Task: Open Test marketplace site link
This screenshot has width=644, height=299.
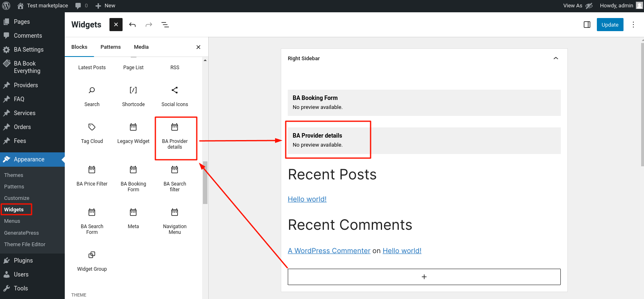Action: click(43, 6)
